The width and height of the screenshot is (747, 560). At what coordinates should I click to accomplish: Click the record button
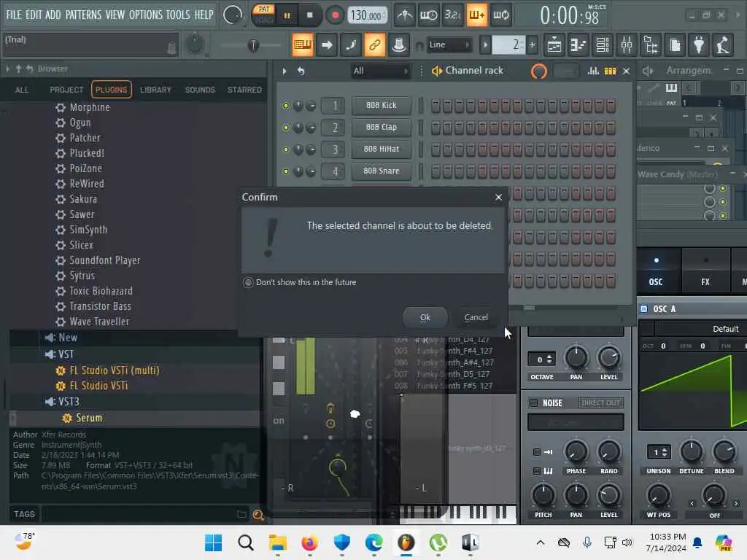pos(335,16)
